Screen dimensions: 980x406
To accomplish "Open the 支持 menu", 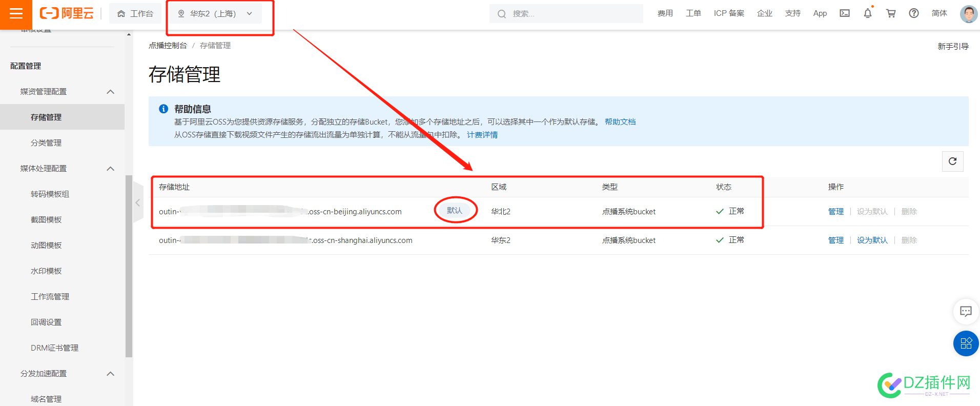I will [793, 13].
